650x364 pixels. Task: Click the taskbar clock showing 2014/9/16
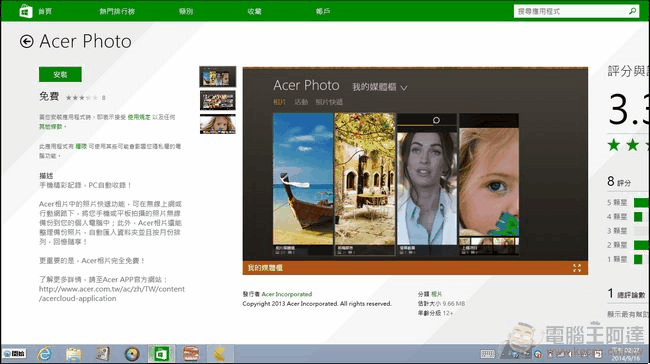pos(626,354)
